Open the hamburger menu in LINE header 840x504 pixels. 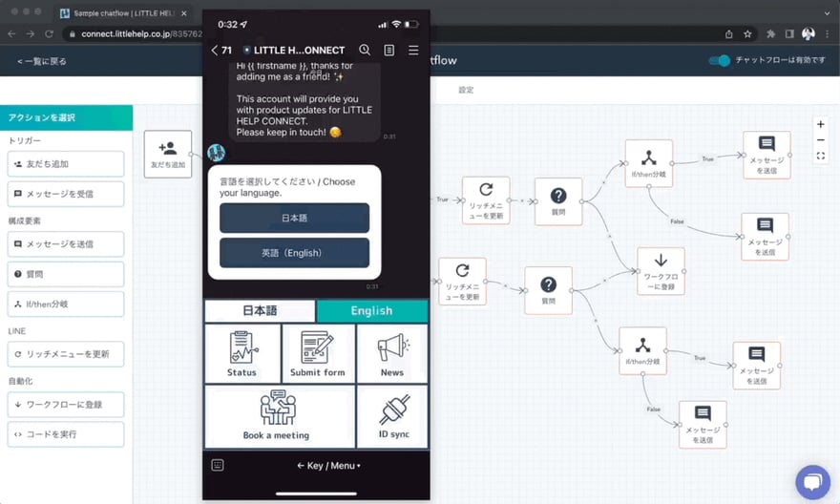click(x=413, y=50)
